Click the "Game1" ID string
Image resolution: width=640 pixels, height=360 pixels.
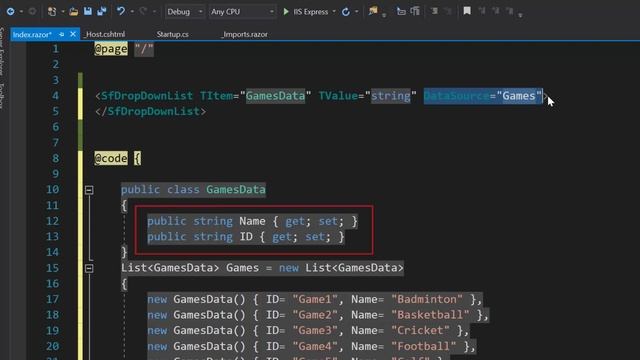[315, 299]
